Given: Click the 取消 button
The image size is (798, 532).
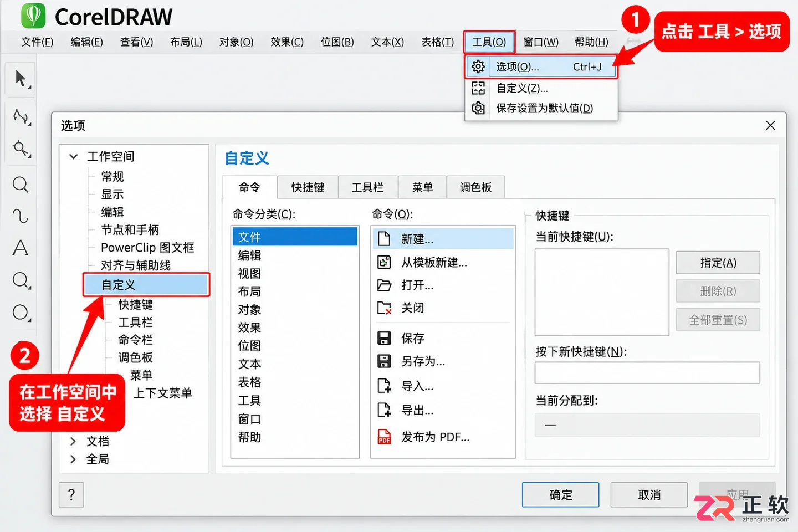Looking at the screenshot, I should (x=649, y=494).
